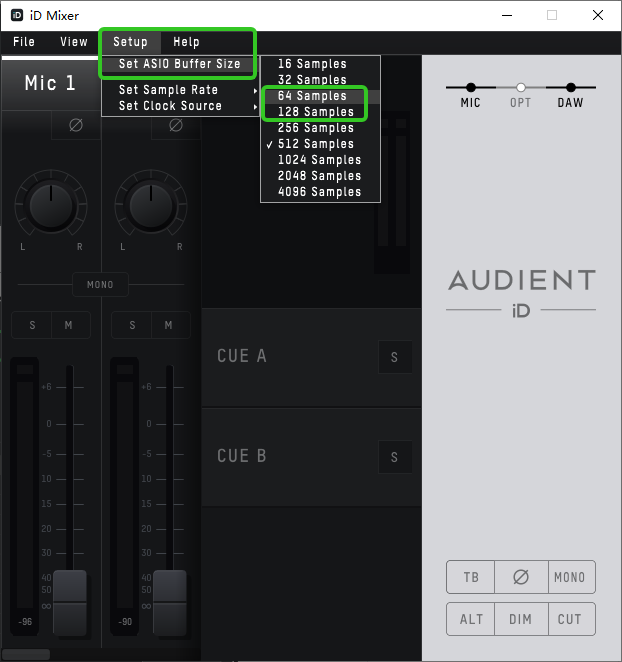This screenshot has width=622, height=662.
Task: Solo the CUE A mix
Action: click(x=395, y=357)
